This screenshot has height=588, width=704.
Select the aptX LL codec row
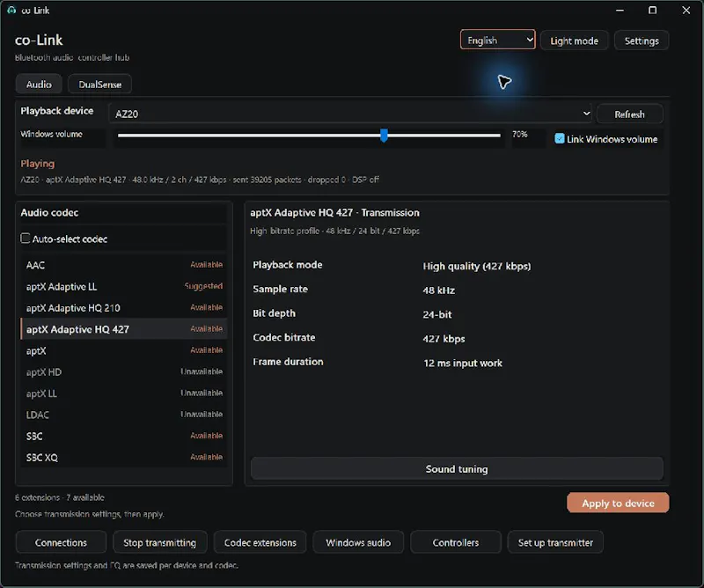coord(124,393)
